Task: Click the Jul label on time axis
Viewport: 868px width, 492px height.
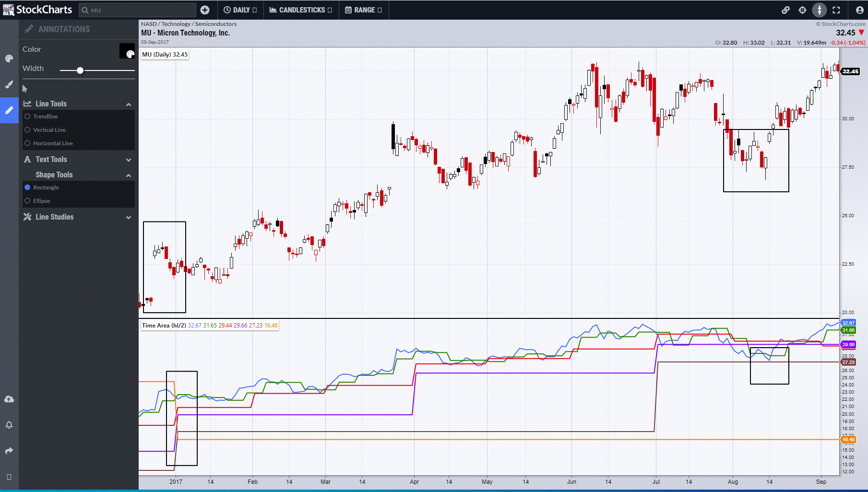Action: (656, 482)
